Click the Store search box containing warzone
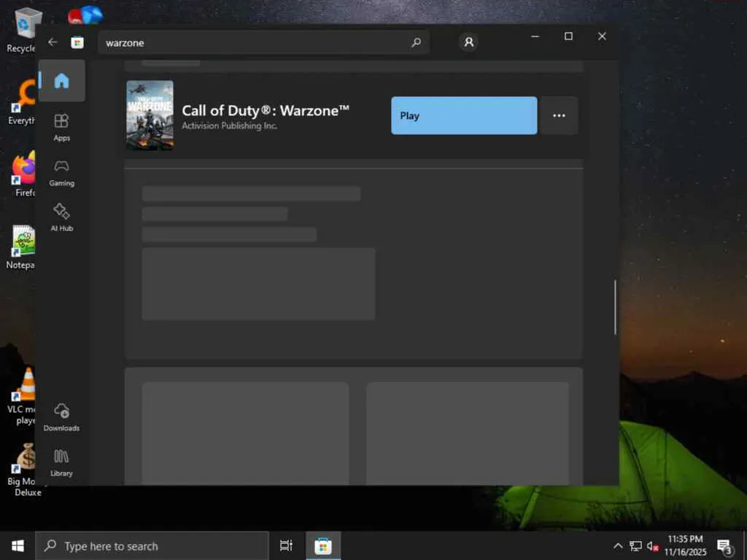The width and height of the screenshot is (747, 560). [x=263, y=42]
